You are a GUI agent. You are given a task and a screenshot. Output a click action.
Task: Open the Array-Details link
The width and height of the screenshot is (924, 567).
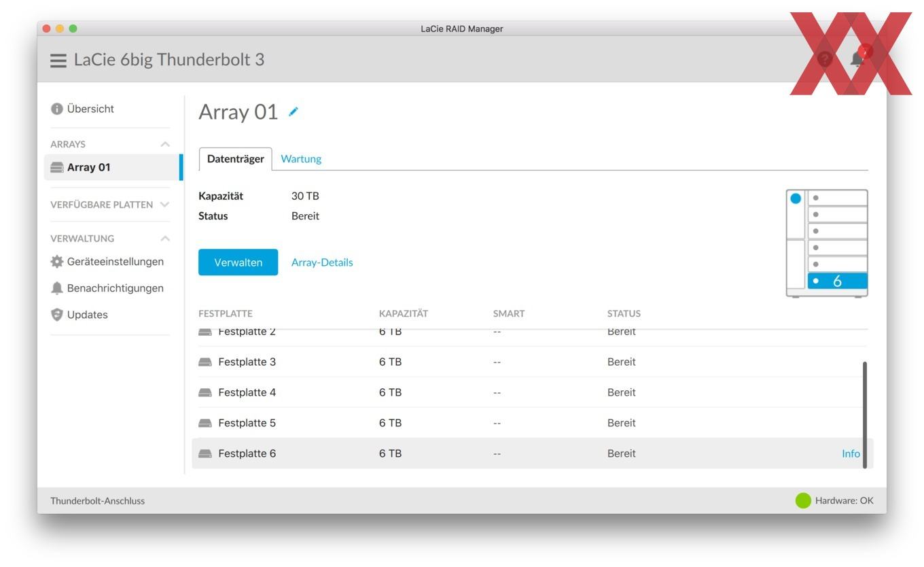(x=322, y=262)
